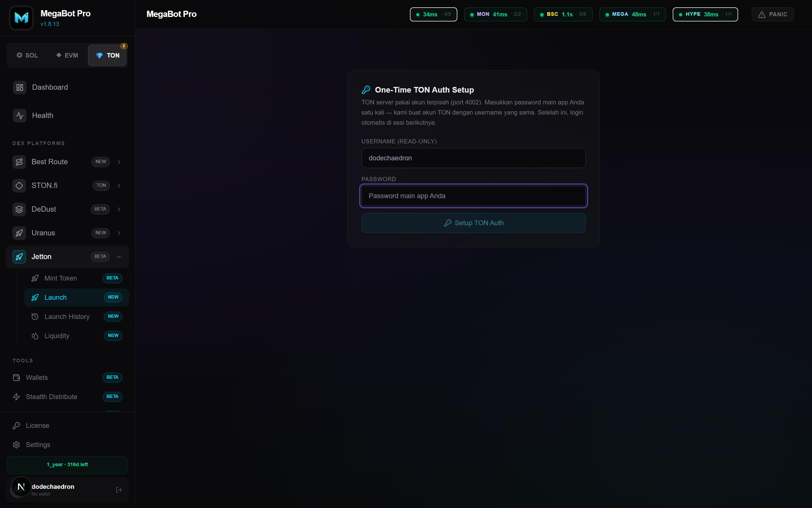Image resolution: width=812 pixels, height=508 pixels.
Task: Click the Launch rocket icon
Action: click(x=35, y=297)
